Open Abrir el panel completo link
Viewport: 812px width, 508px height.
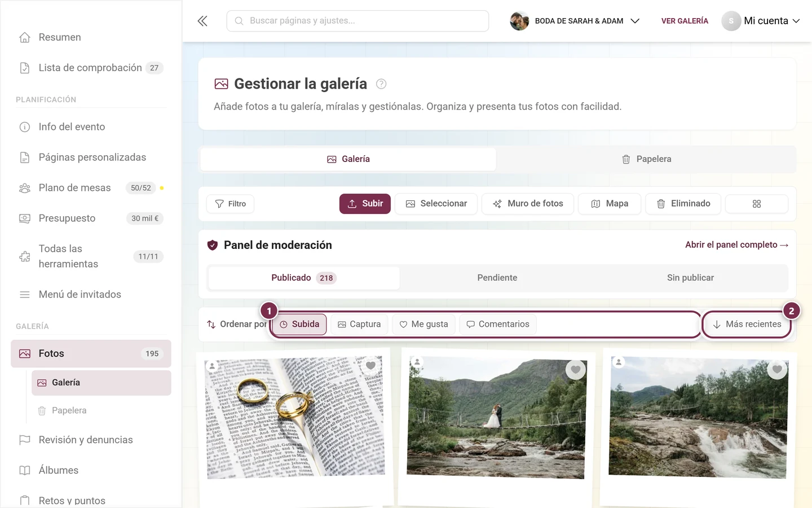(x=736, y=245)
